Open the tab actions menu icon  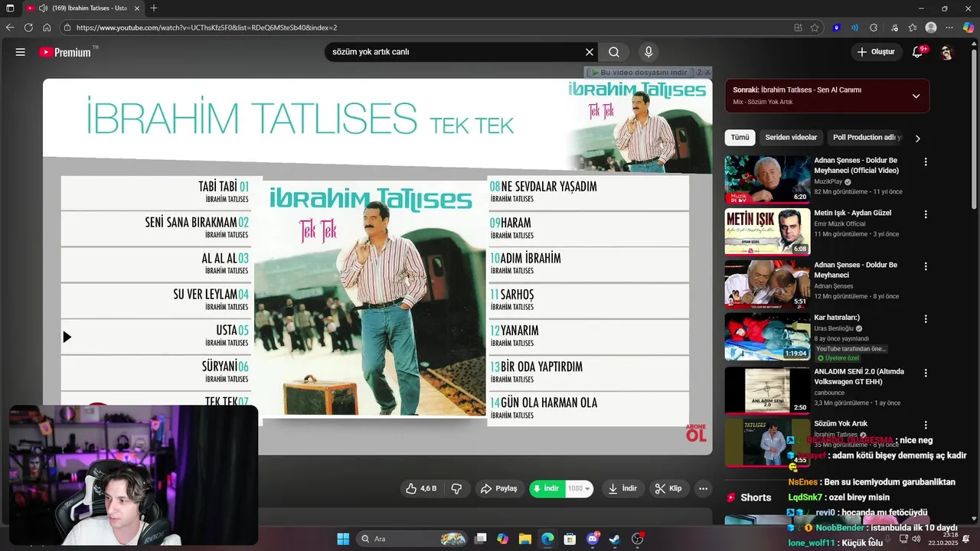click(x=10, y=8)
